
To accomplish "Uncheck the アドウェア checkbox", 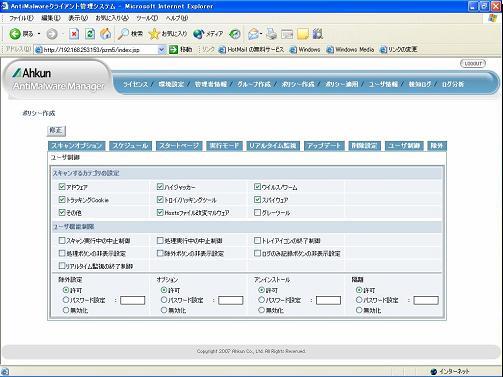I will (62, 187).
